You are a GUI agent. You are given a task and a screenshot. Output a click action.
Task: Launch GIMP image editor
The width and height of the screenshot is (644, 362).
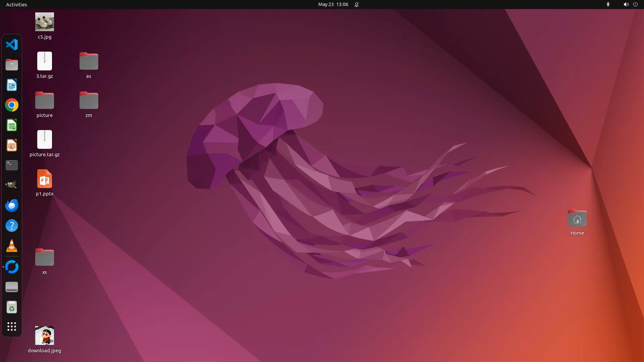pyautogui.click(x=12, y=185)
